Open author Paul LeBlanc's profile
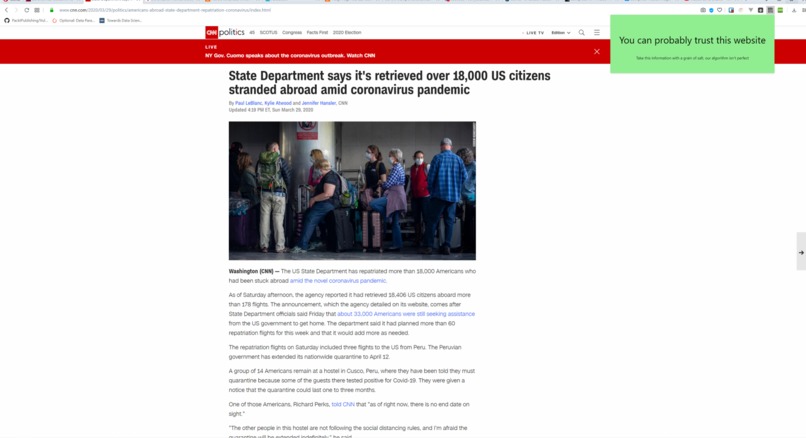 pos(248,103)
